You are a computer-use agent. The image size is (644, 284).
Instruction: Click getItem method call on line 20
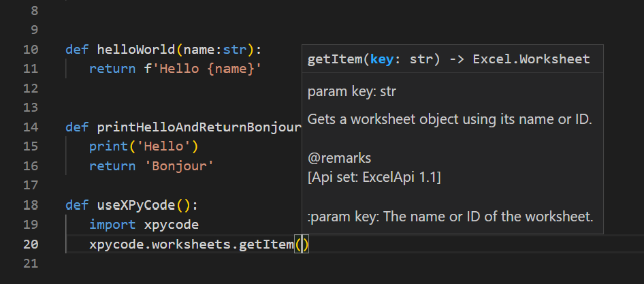pos(266,244)
